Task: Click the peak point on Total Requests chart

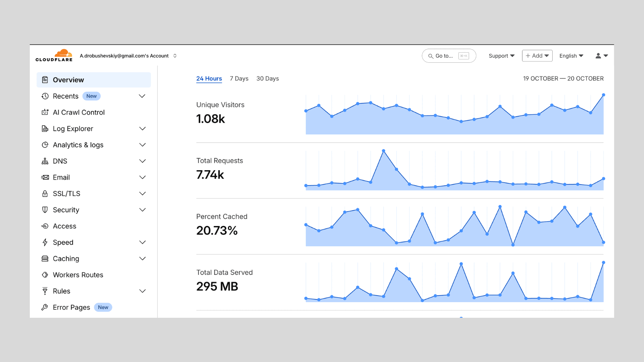Action: point(384,151)
